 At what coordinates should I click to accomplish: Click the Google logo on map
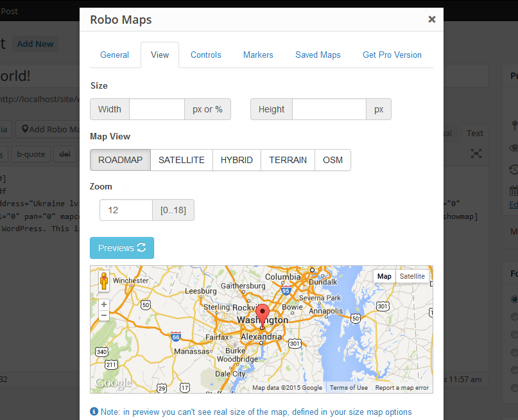tap(114, 383)
